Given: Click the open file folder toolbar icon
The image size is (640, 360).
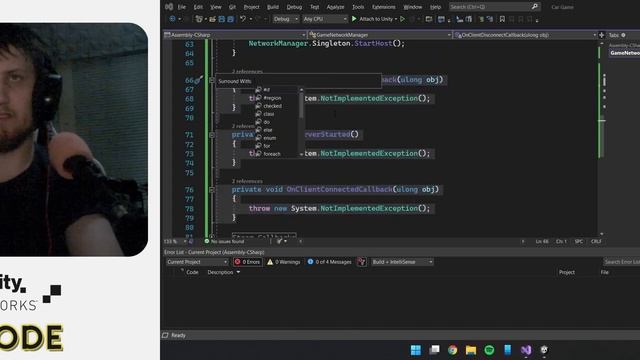Looking at the screenshot, I should click(212, 19).
